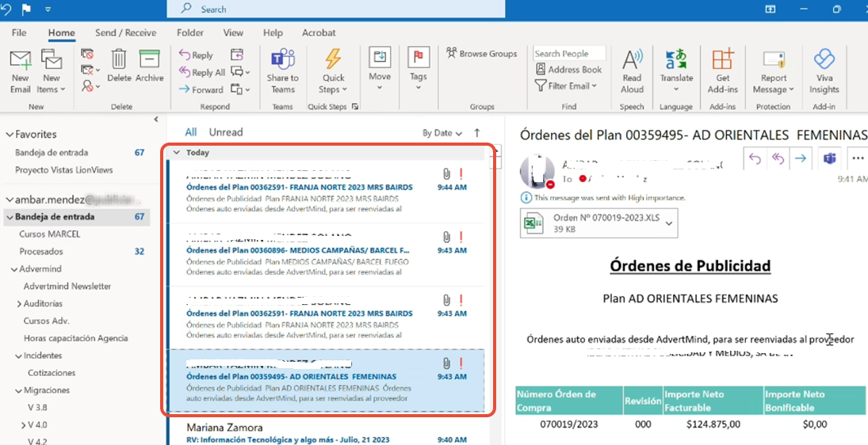Open Advertmind Newsletter folder

tap(67, 286)
